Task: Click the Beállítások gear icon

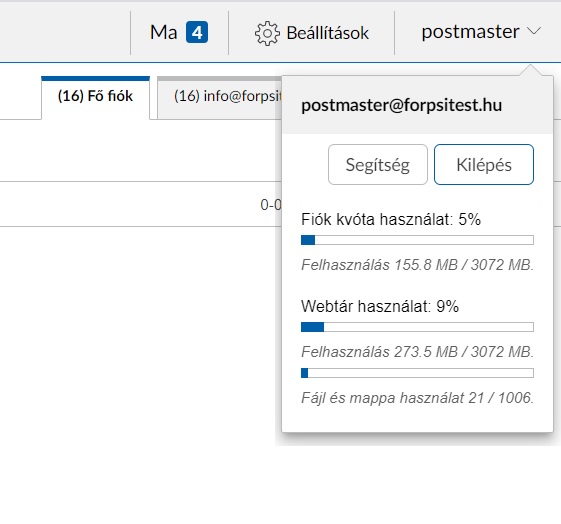Action: (x=267, y=33)
